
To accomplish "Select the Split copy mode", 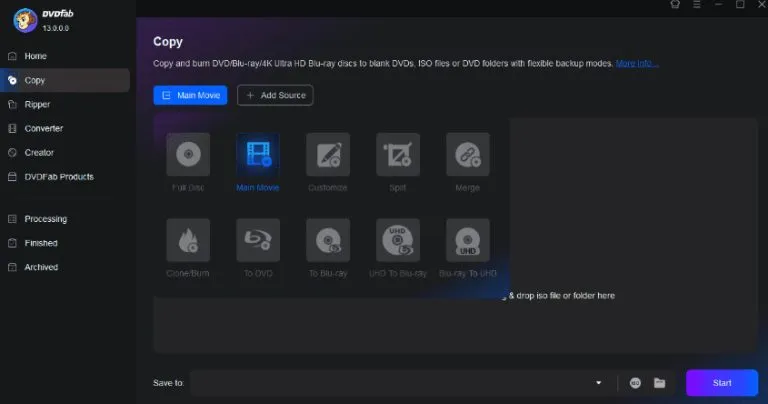I will click(x=398, y=155).
